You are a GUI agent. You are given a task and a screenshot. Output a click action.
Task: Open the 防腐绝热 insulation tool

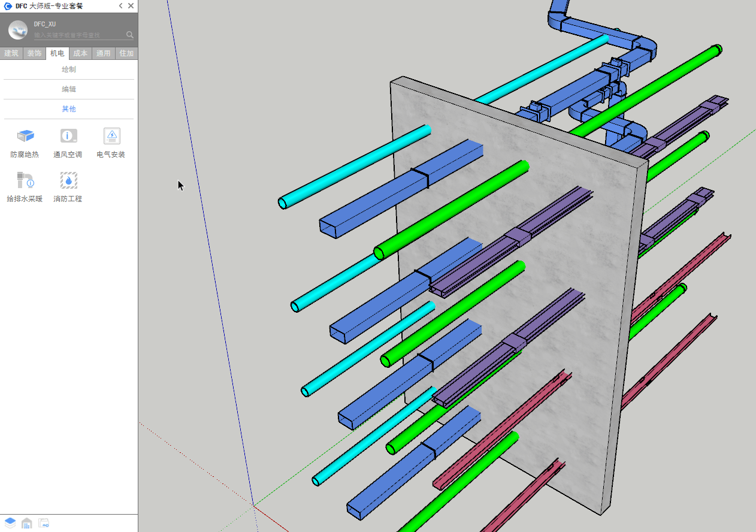[25, 137]
